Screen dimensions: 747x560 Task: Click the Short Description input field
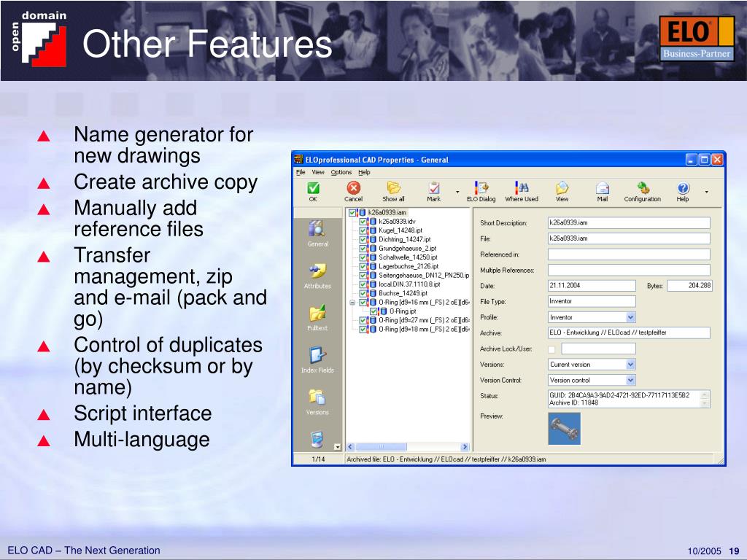pos(629,223)
